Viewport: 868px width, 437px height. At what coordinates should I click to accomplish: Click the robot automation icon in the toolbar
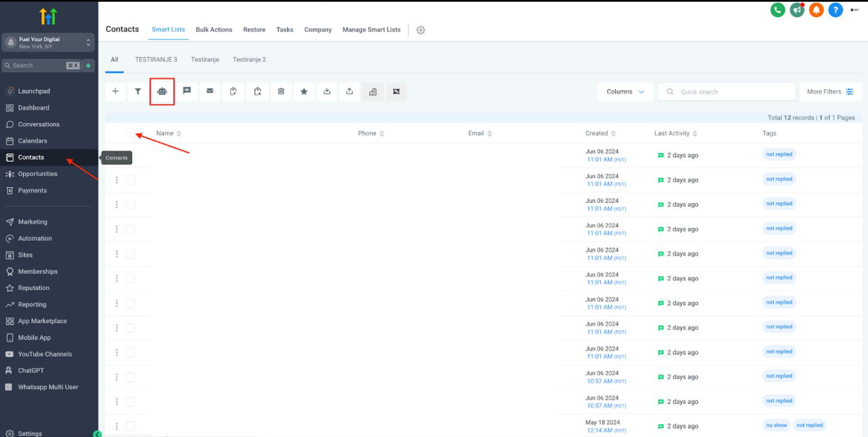pyautogui.click(x=162, y=91)
